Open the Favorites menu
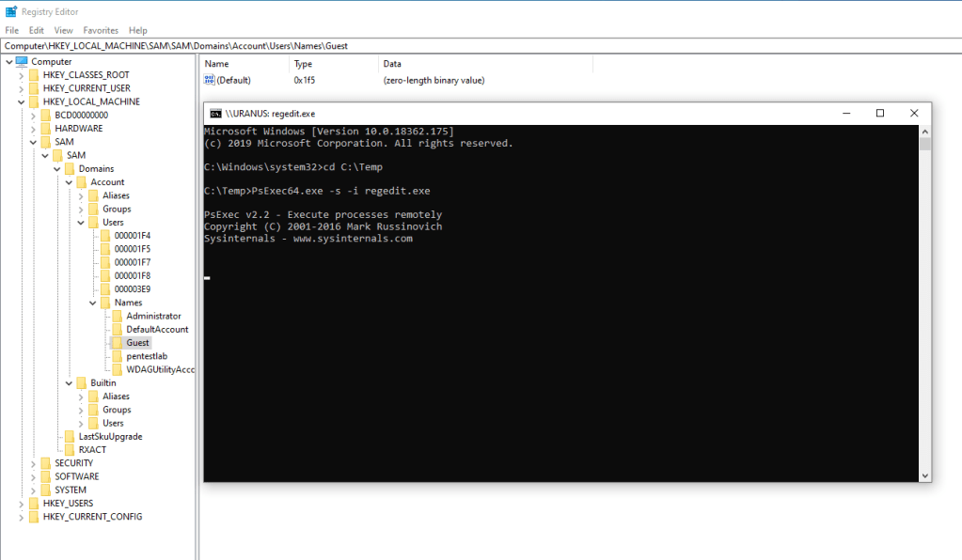Viewport: 962px width, 560px height. point(101,31)
